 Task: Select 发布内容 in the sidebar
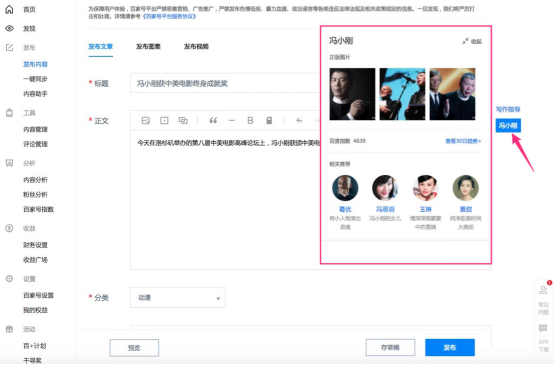pyautogui.click(x=35, y=64)
